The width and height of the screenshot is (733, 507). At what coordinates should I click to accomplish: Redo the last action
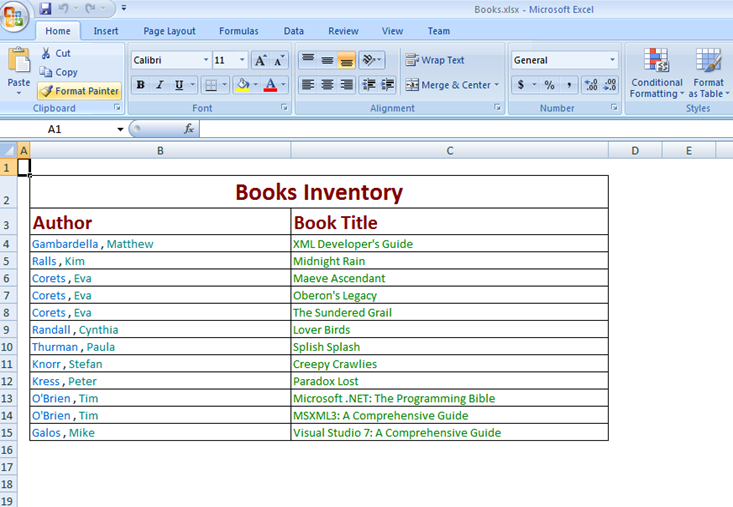(90, 8)
